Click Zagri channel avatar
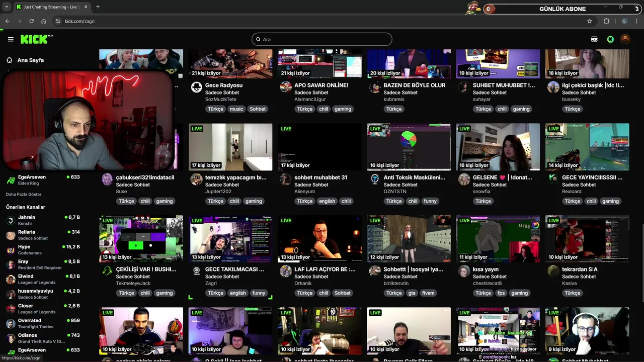Image resolution: width=644 pixels, height=362 pixels. coord(197,271)
